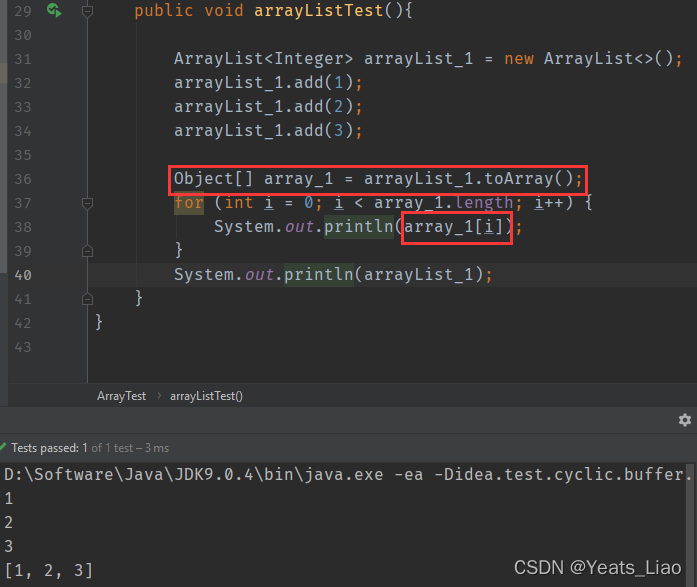
Task: Click 'ArrayList<Integer>' type on line 31
Action: (263, 59)
